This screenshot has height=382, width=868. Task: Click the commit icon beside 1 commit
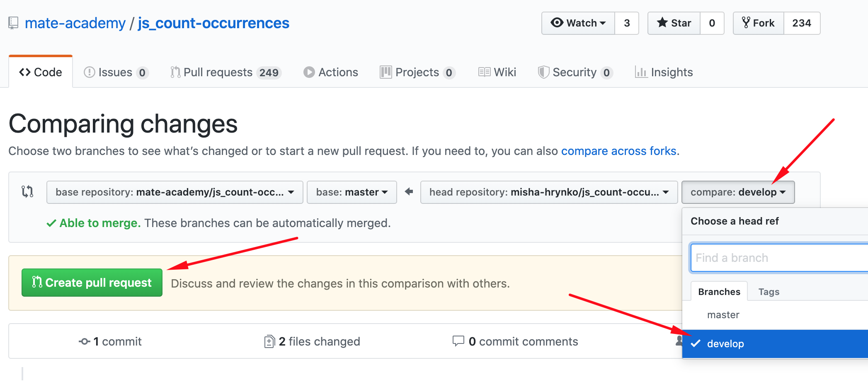point(85,341)
